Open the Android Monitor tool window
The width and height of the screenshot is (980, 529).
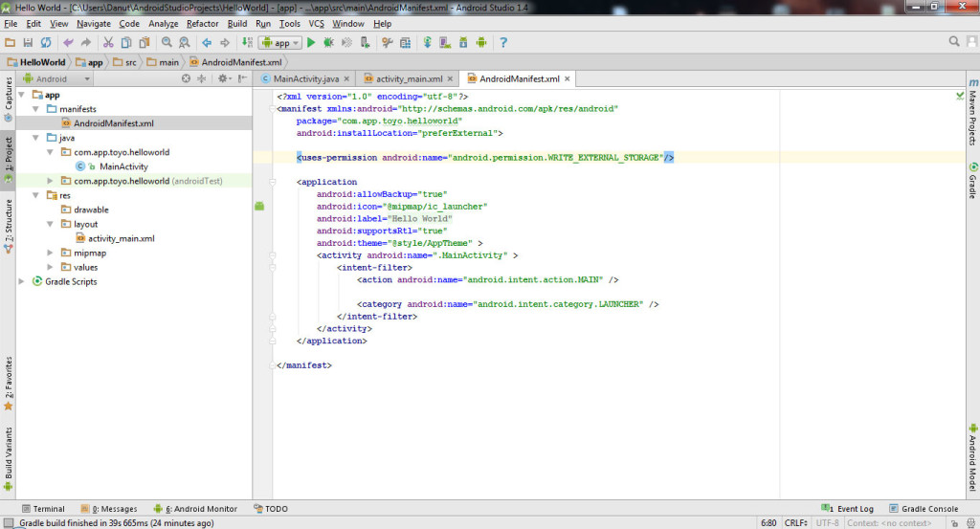coord(195,509)
